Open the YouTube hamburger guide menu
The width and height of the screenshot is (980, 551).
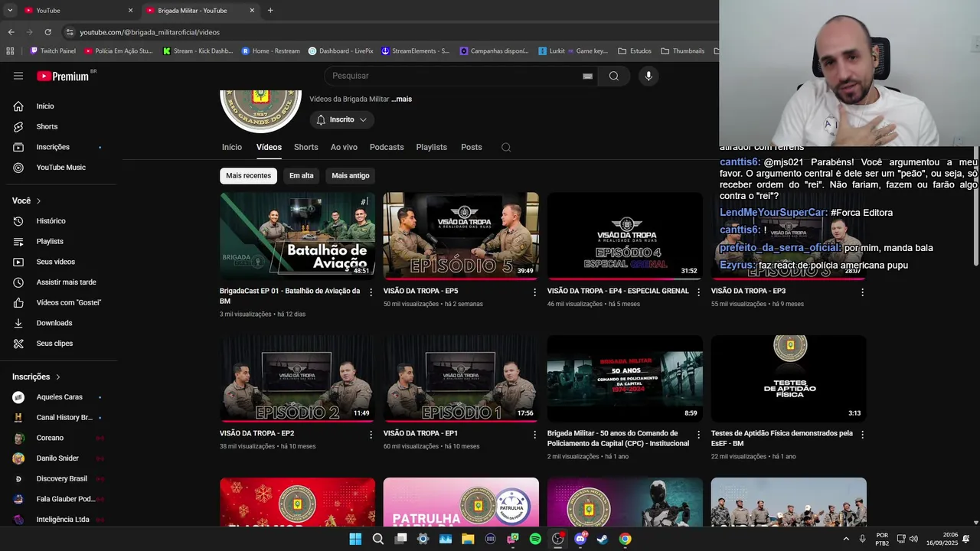pyautogui.click(x=18, y=76)
